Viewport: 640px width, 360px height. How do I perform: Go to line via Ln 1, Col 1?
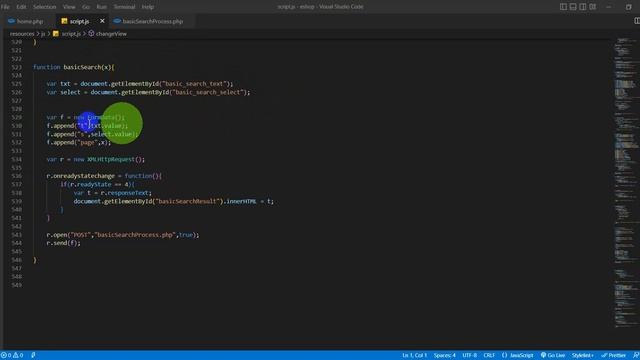point(414,355)
